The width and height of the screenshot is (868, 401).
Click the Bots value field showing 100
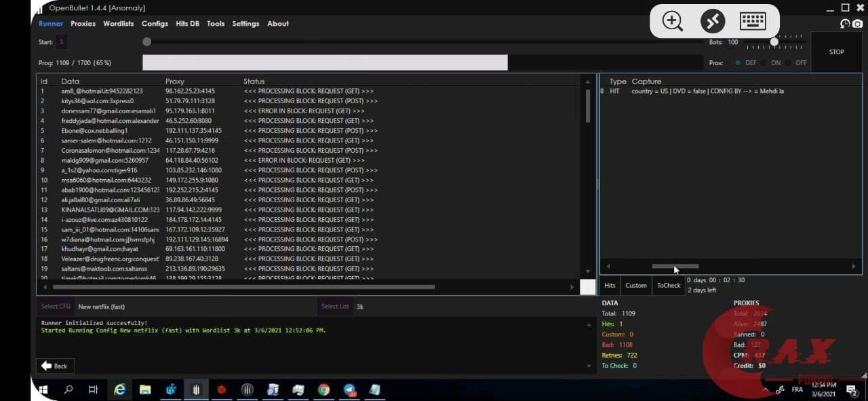click(733, 42)
